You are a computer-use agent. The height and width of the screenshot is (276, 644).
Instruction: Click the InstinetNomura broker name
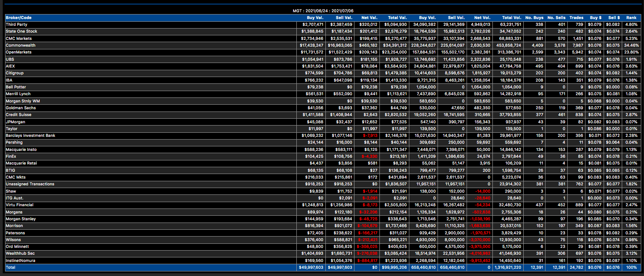20,261
